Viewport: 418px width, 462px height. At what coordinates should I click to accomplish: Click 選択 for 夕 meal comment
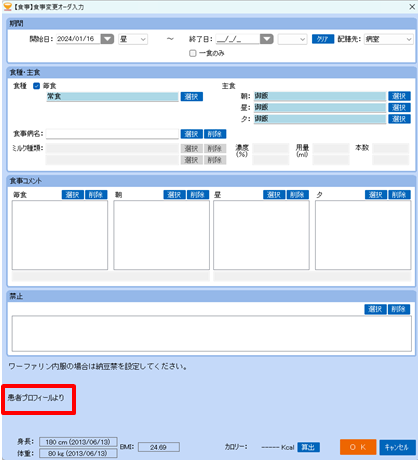coord(376,195)
